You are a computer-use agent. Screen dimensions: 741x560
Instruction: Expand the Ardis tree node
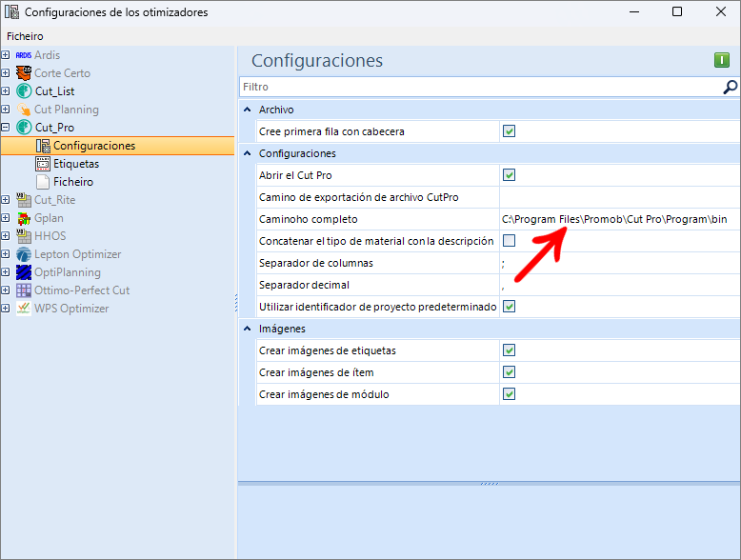tap(5, 55)
